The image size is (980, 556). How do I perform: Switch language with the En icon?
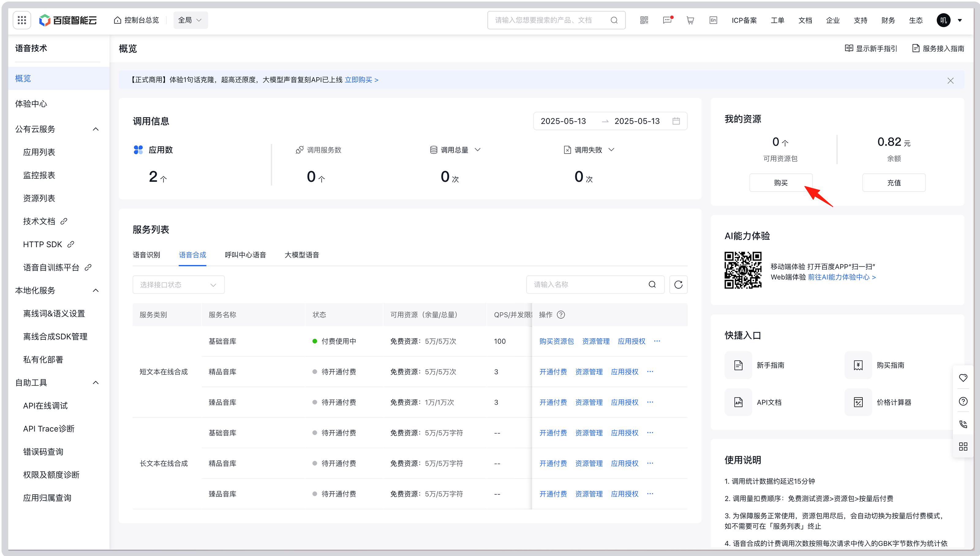[x=713, y=20]
